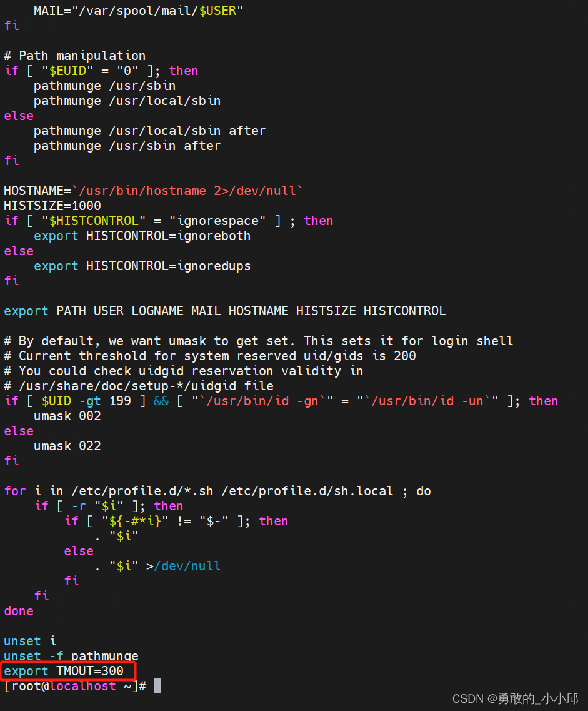This screenshot has width=588, height=711.
Task: Click 'export HISTCONTROL=ignoredups' text
Action: click(x=142, y=266)
